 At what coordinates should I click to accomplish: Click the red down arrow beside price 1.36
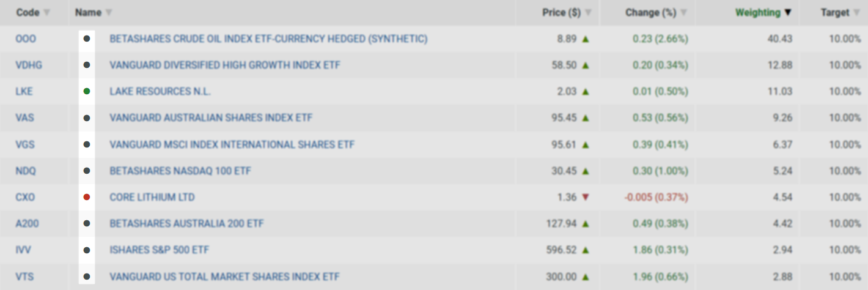pyautogui.click(x=586, y=197)
